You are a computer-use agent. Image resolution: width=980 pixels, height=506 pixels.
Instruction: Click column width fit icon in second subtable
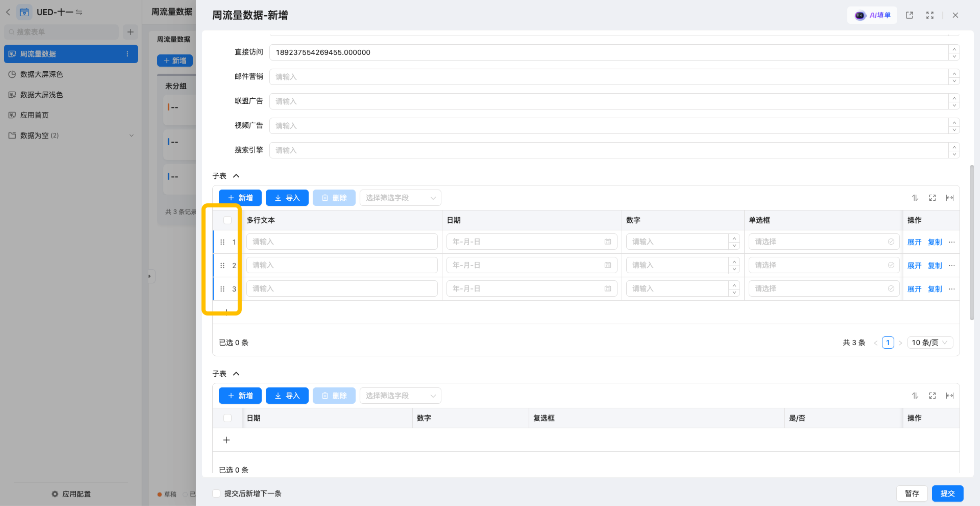950,396
